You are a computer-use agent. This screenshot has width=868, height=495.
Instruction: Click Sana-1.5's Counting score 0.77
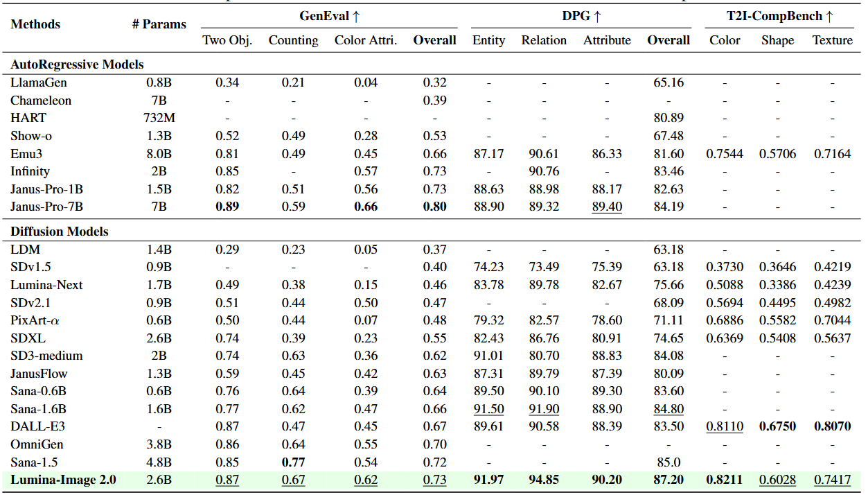click(293, 462)
